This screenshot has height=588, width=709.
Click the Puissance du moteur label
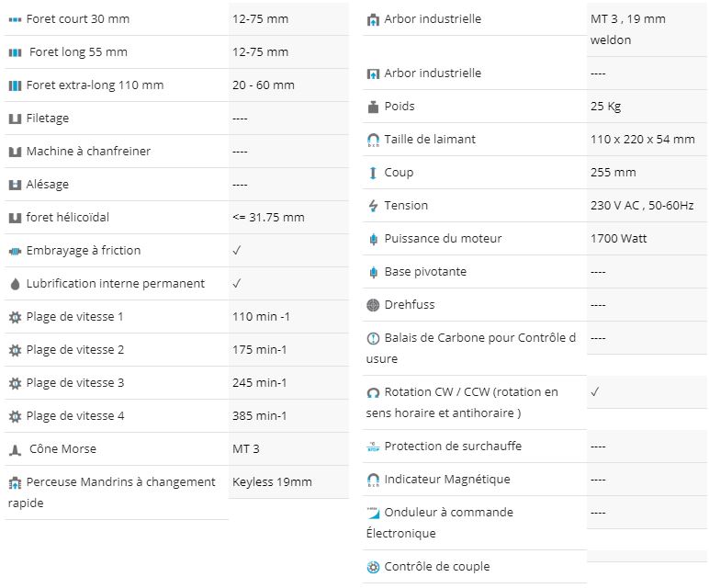[443, 238]
